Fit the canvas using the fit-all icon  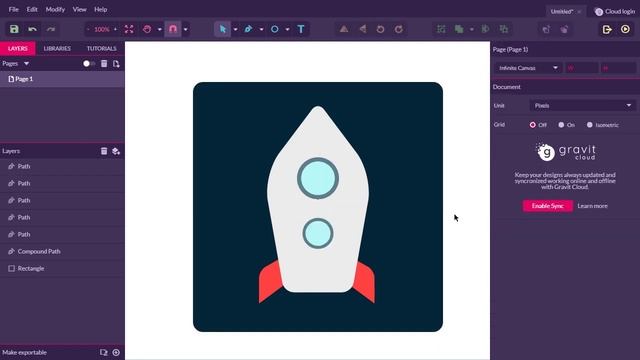point(129,29)
